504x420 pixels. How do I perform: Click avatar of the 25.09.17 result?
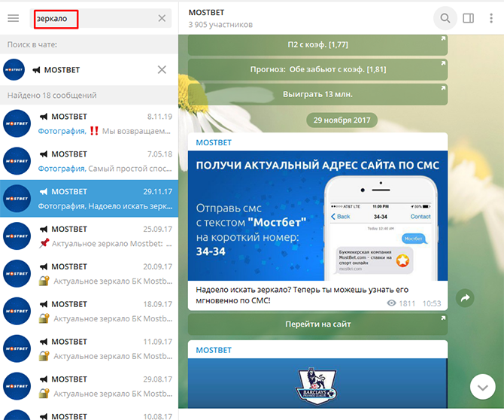pos(17,236)
